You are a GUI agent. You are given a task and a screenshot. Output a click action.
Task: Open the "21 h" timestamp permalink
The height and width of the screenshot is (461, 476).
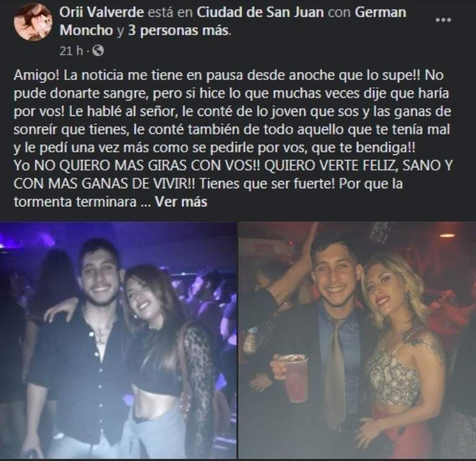[x=71, y=51]
